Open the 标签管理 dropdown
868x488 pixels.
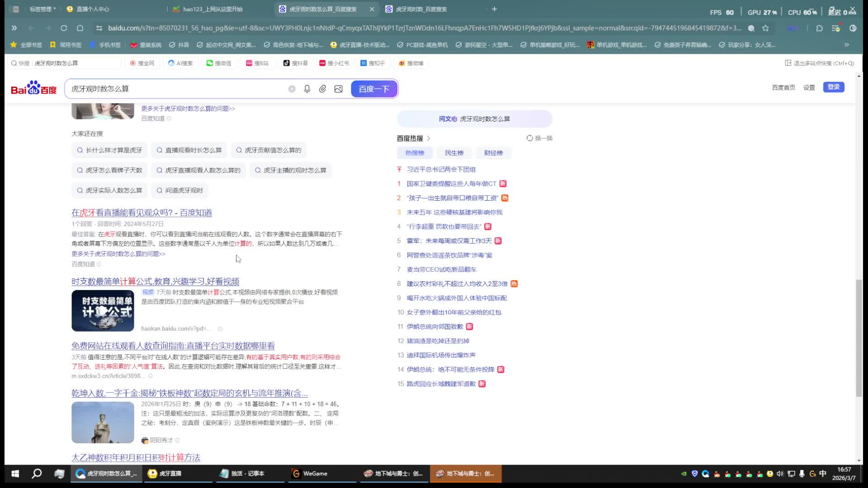point(43,9)
